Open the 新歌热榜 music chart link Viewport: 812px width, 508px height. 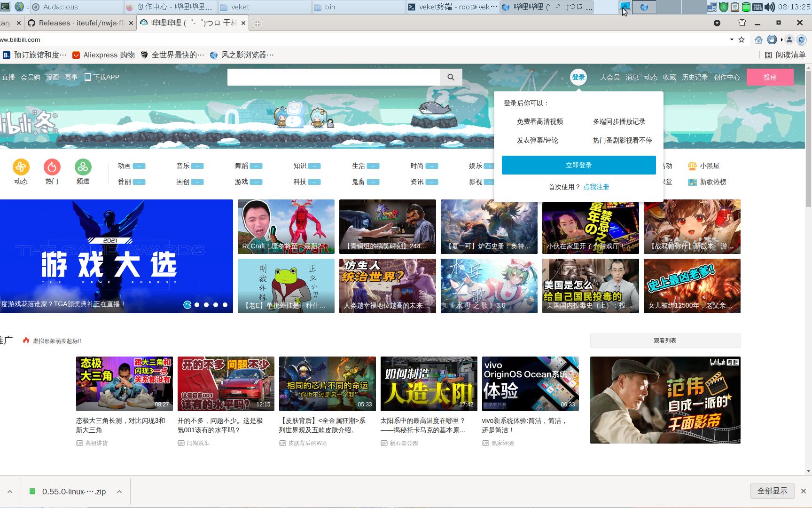point(707,182)
